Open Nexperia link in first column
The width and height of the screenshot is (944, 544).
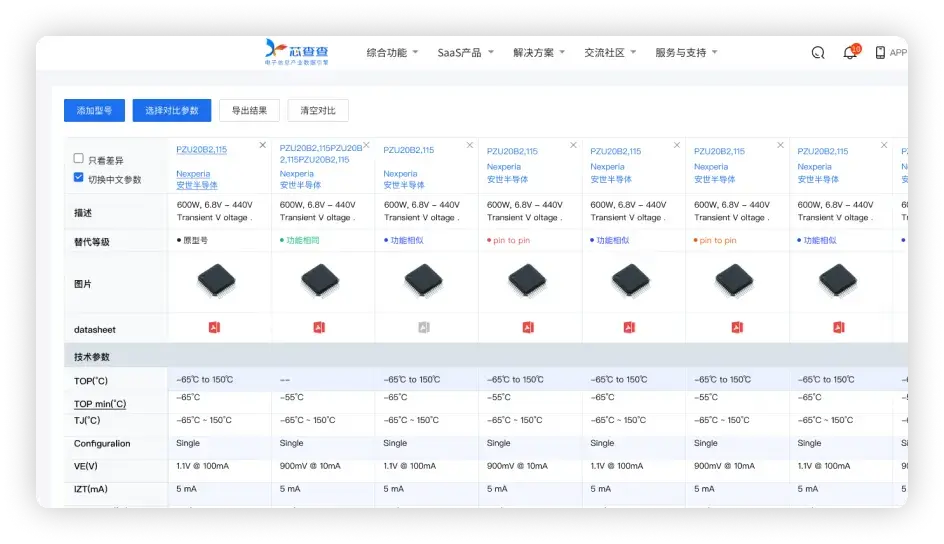[x=193, y=174]
